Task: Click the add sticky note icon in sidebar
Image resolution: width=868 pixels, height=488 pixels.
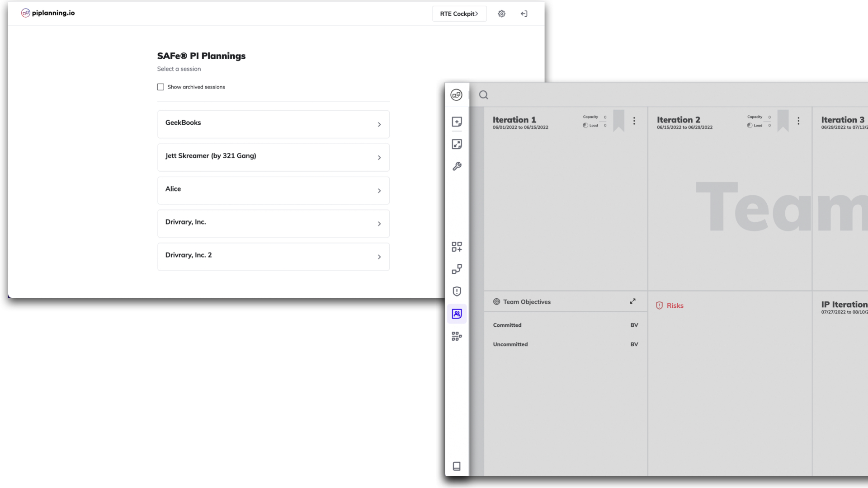Action: pos(457,122)
